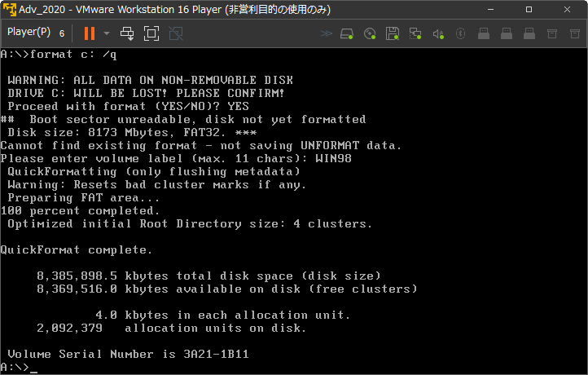Click the first box-shaped device icon
Viewport: 588px width, 375px height.
(x=552, y=33)
